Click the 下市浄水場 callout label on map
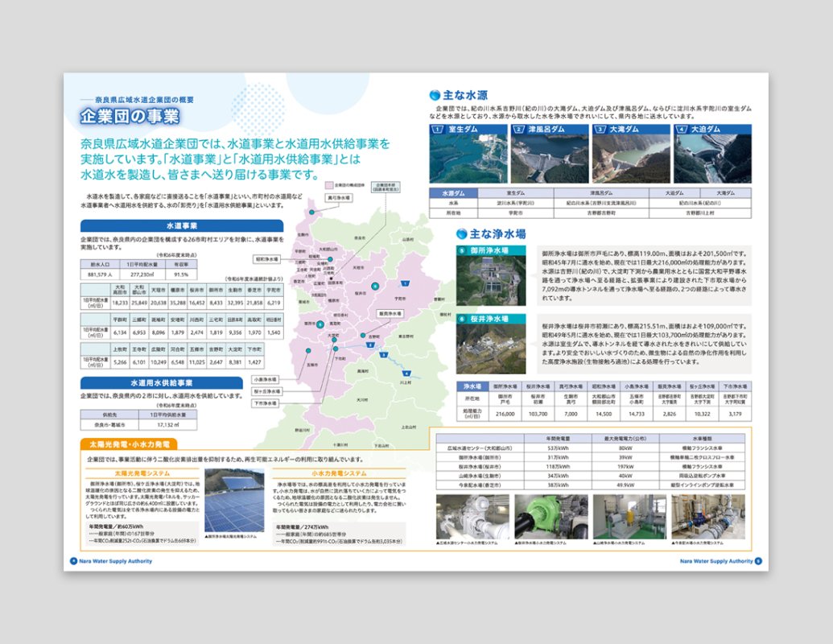This screenshot has width=833, height=644. 265,403
